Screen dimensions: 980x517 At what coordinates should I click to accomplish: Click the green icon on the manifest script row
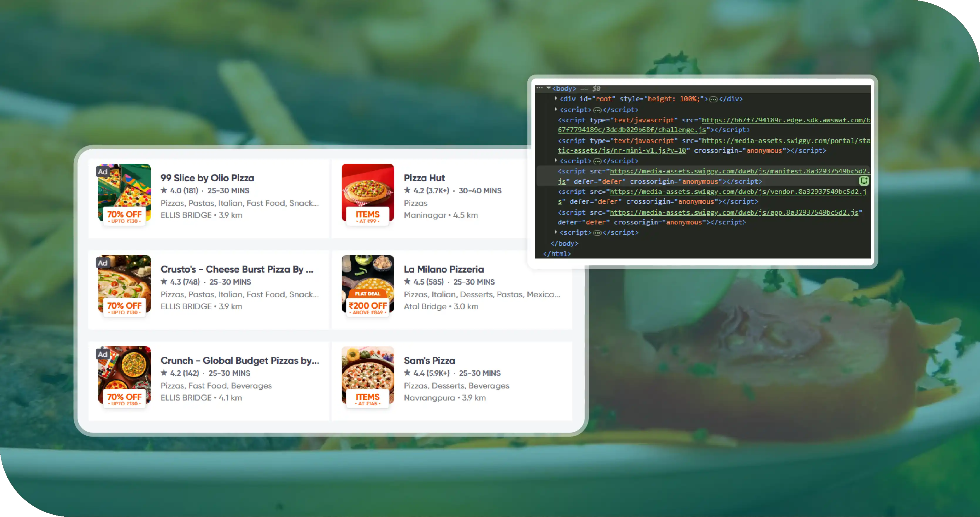click(x=864, y=181)
